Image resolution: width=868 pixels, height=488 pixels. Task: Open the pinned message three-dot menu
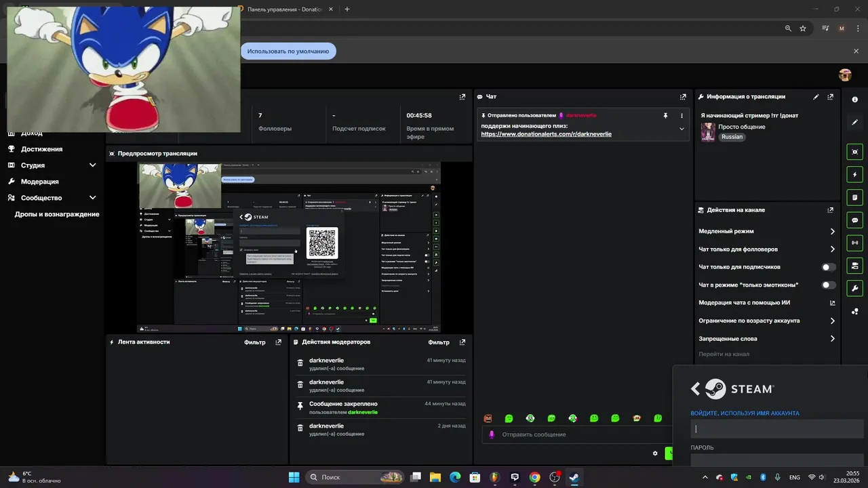pos(682,116)
